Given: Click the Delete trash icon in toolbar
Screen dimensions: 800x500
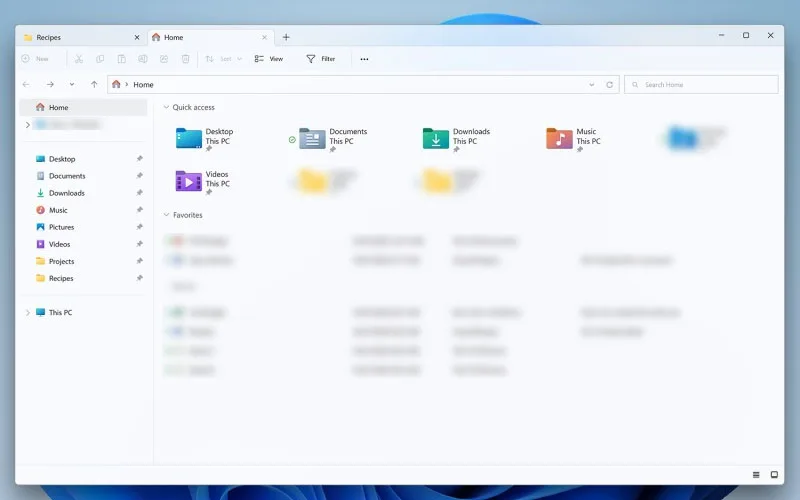Looking at the screenshot, I should click(x=186, y=59).
